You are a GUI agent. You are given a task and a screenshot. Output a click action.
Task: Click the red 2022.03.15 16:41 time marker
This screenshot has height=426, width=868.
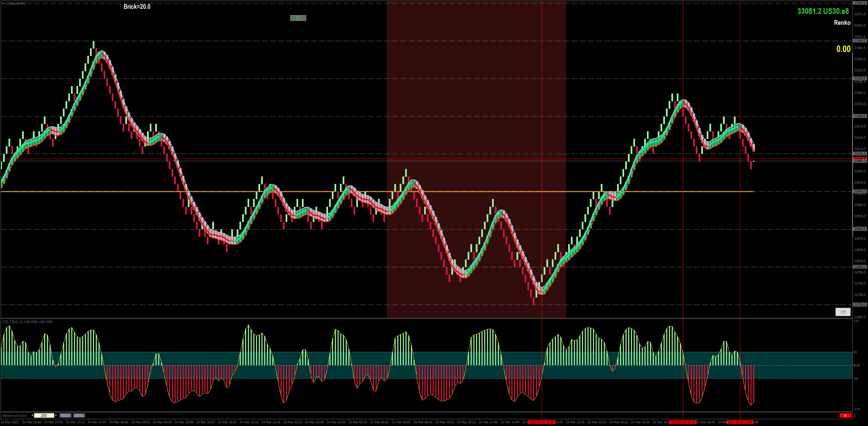683,422
